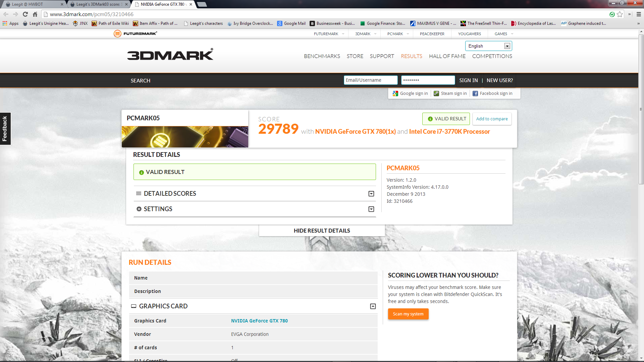Screen dimensions: 644x362
Task: Click the password input field
Action: pyautogui.click(x=428, y=80)
